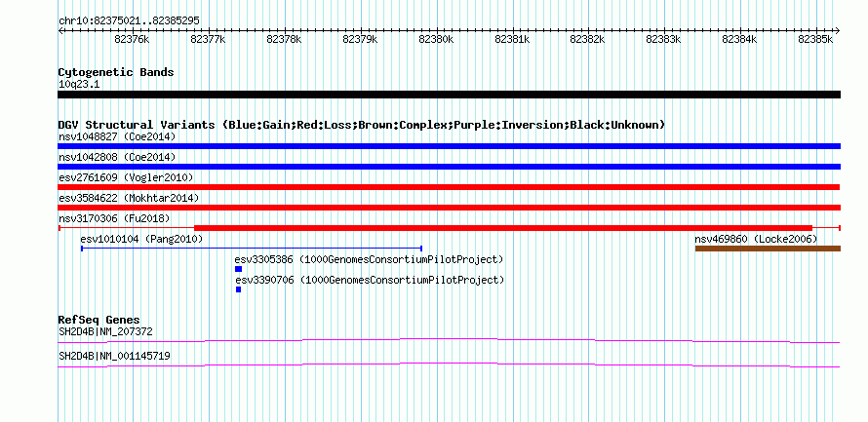Click the small blue esv3305386 square
868x422 pixels.
point(238,269)
